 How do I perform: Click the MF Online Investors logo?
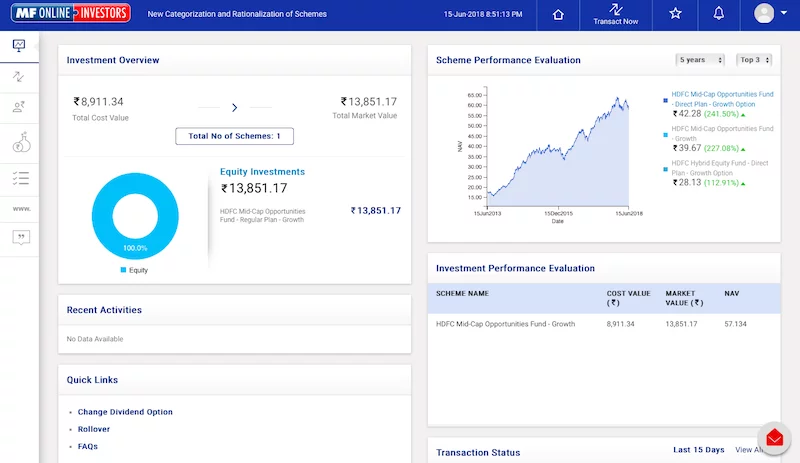pos(71,13)
